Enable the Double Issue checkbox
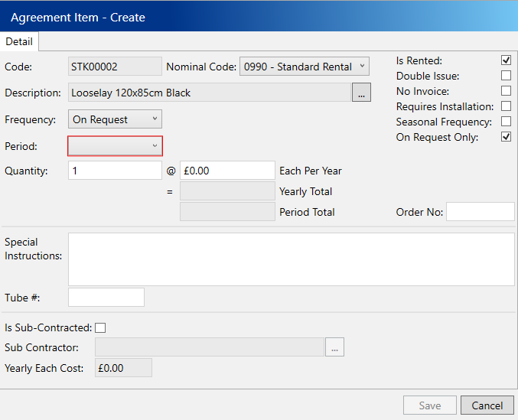Screen dimensions: 518x420 coord(506,76)
